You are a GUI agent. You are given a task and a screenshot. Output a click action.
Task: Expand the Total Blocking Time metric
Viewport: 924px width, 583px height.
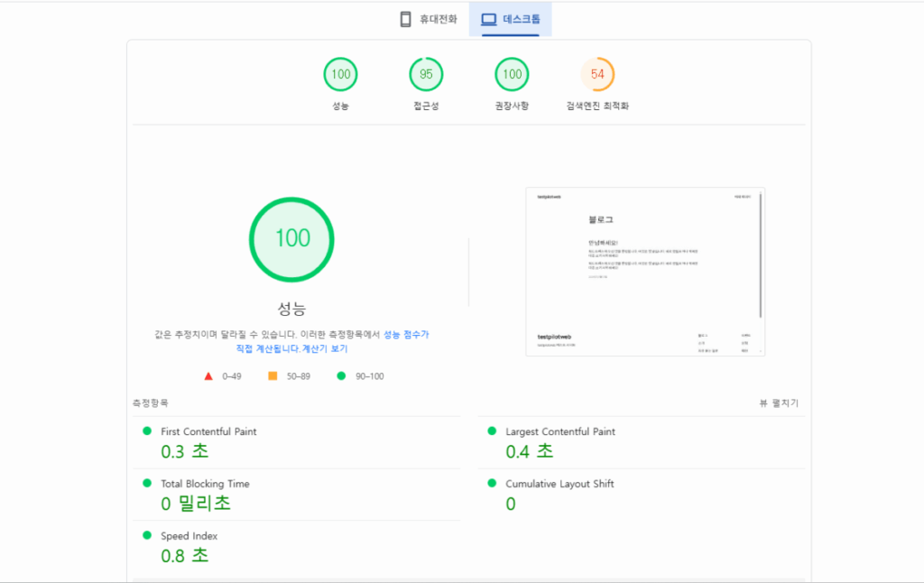point(205,484)
